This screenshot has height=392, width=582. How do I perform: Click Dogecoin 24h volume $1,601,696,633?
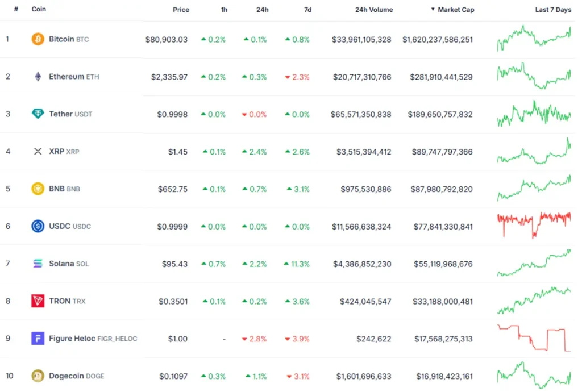(x=364, y=377)
